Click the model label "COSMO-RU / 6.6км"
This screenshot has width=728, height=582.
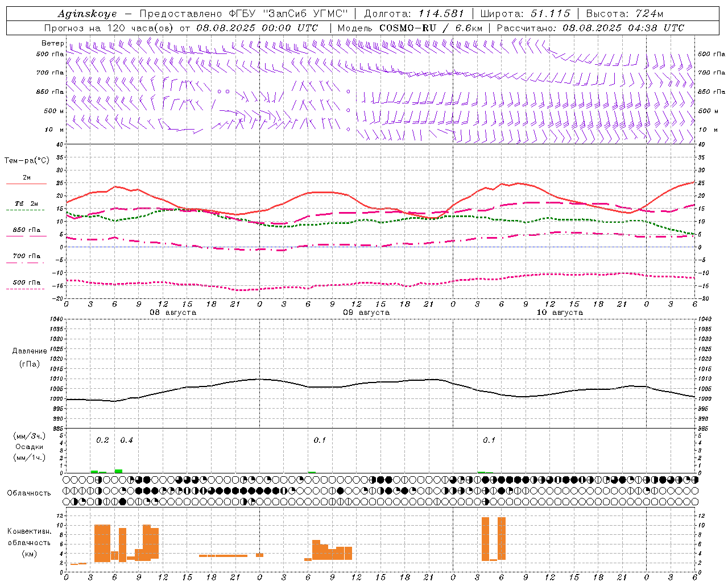(431, 28)
